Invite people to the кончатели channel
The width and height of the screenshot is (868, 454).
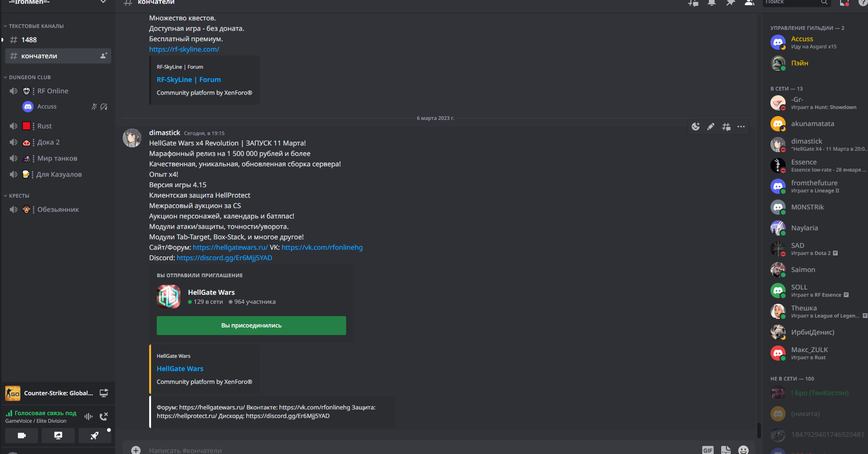104,55
